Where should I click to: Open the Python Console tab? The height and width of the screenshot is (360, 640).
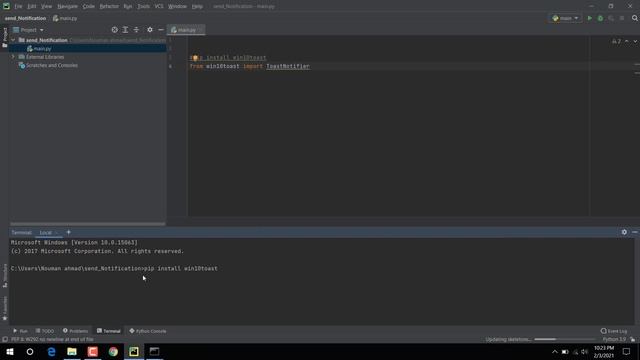(x=148, y=331)
